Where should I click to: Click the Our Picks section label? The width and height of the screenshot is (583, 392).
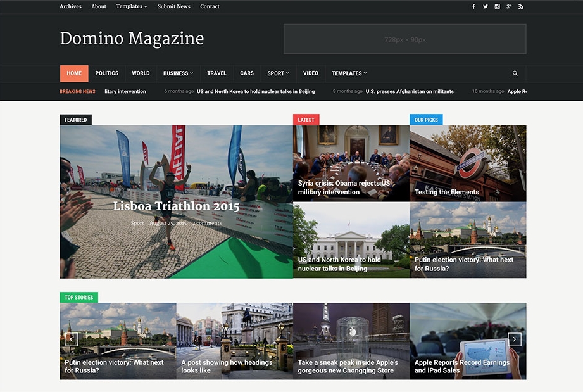tap(426, 120)
